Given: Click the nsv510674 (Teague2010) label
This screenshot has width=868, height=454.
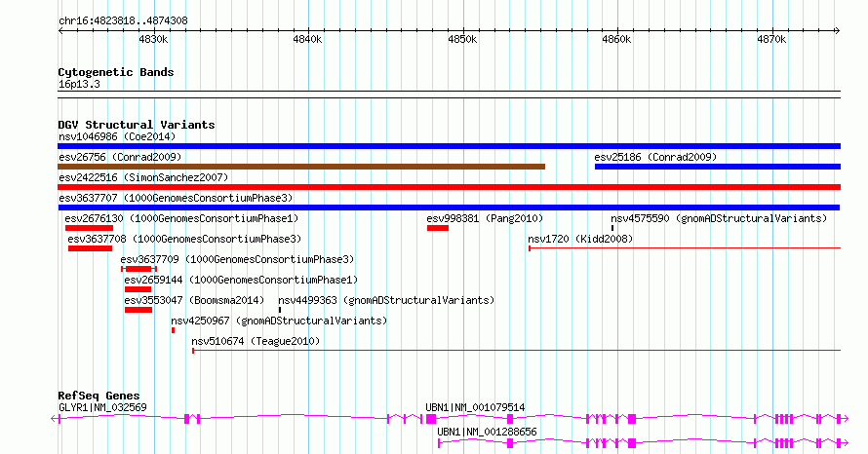Looking at the screenshot, I should (x=256, y=341).
